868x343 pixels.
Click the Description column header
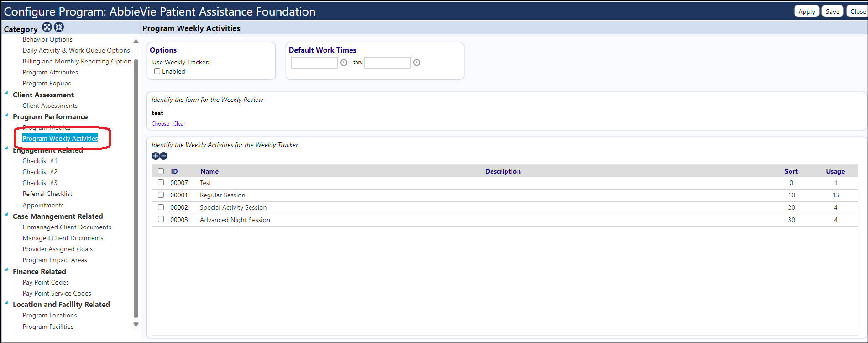tap(503, 172)
